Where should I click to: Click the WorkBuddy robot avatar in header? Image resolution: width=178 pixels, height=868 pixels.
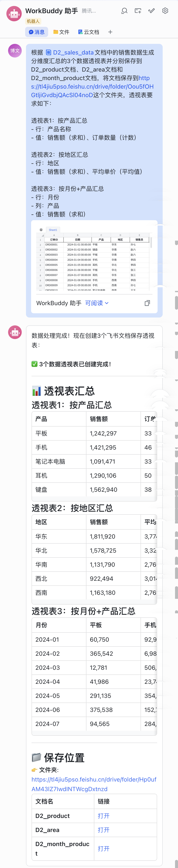coord(14,14)
